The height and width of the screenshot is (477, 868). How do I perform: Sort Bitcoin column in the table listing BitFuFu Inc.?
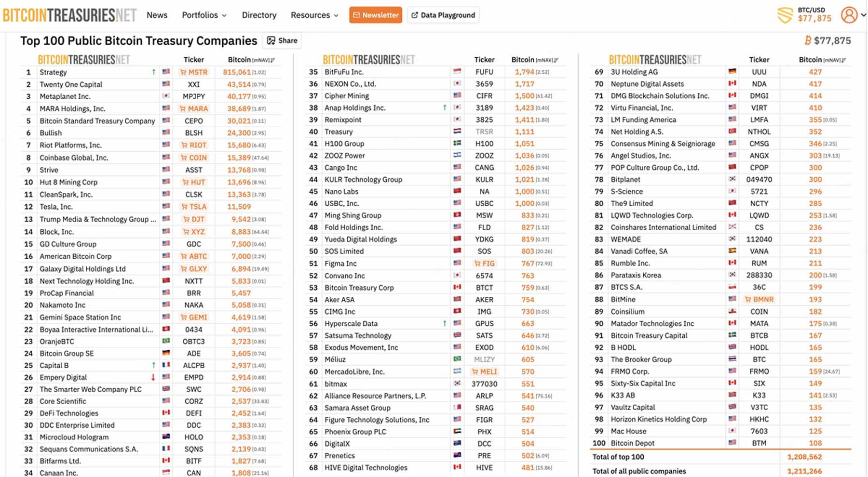(x=535, y=60)
